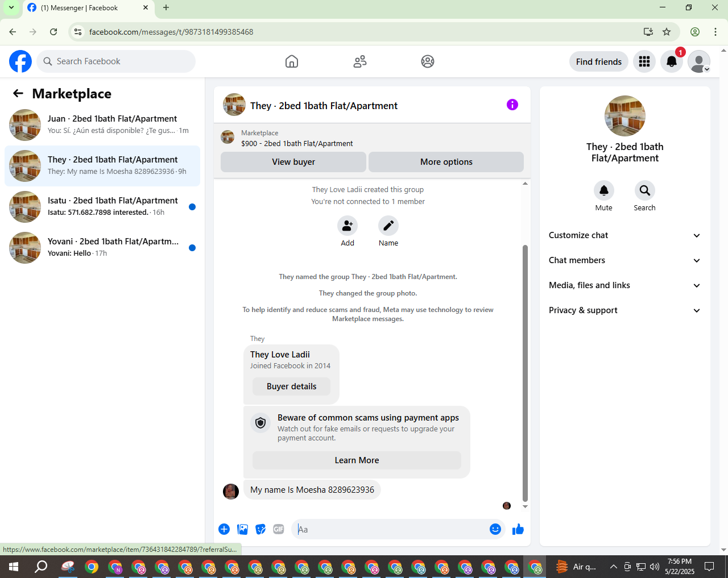This screenshot has height=578, width=728.
Task: Open the emoji picker in message box
Action: [495, 529]
